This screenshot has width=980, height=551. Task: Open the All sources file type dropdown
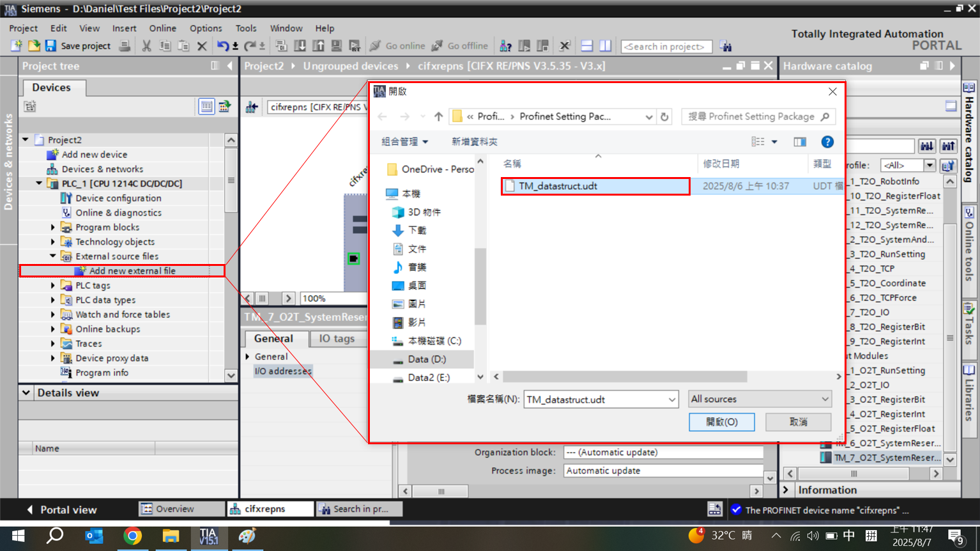point(760,399)
